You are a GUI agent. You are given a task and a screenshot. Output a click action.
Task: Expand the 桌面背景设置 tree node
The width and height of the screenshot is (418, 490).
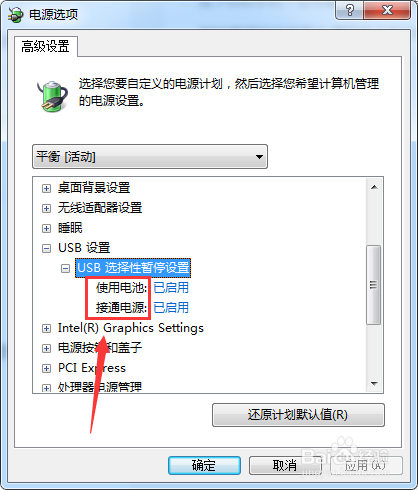pyautogui.click(x=46, y=188)
